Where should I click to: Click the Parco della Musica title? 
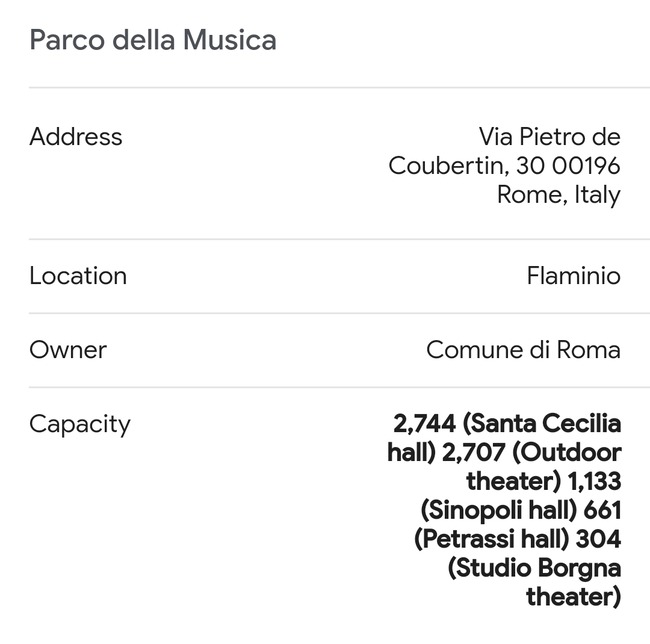153,41
